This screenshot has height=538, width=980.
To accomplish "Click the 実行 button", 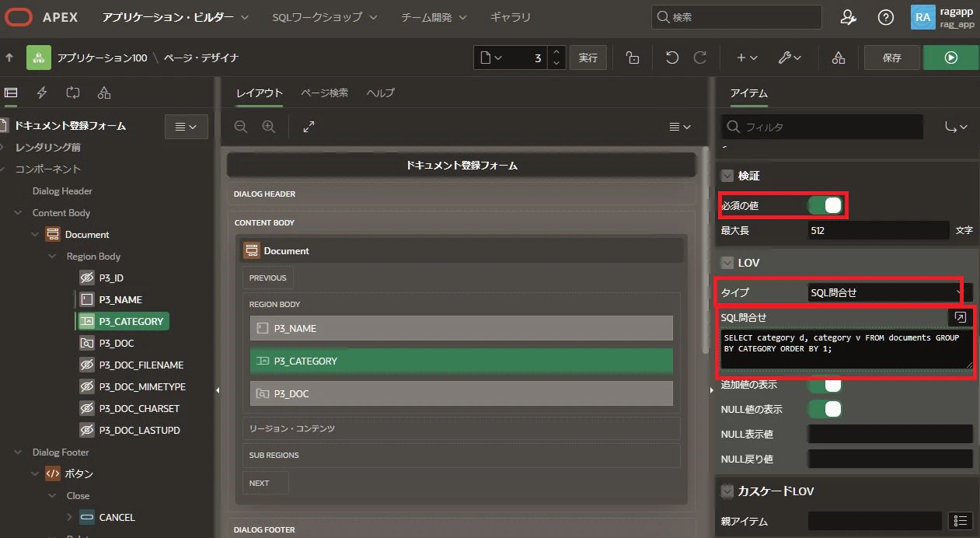I will [588, 58].
